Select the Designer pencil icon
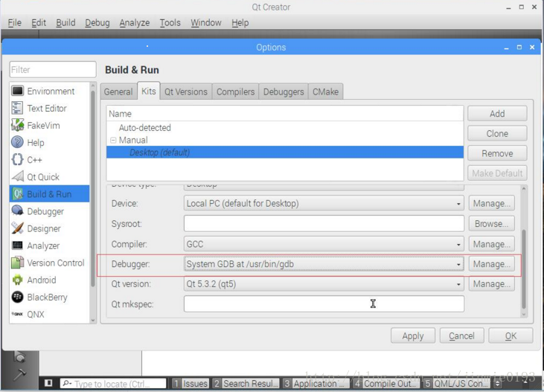The height and width of the screenshot is (392, 544). [17, 228]
